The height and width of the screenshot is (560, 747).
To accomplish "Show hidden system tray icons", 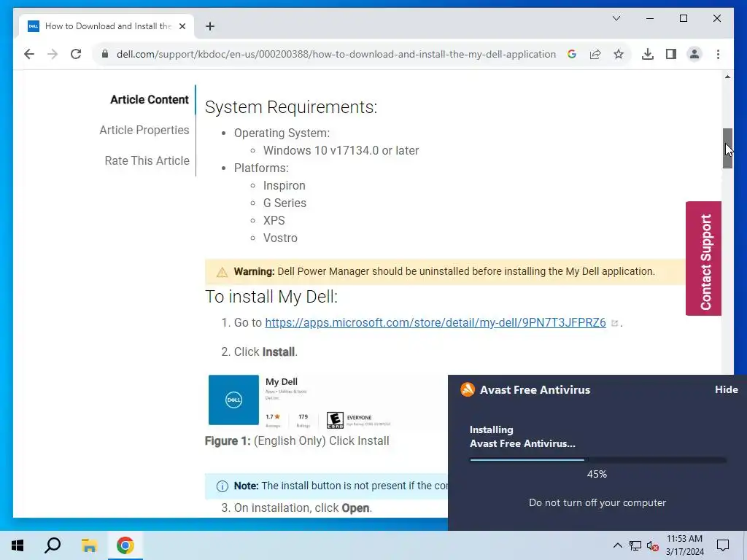I will click(x=617, y=545).
